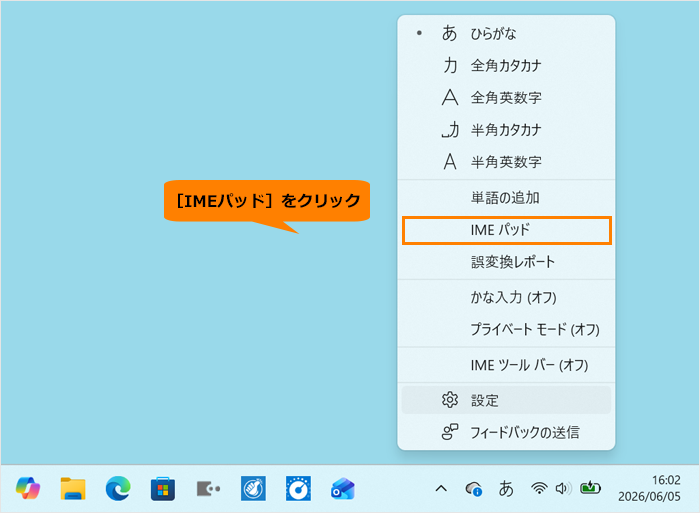This screenshot has height=513, width=700.
Task: Select 全角カタカナ input mode
Action: point(506,66)
